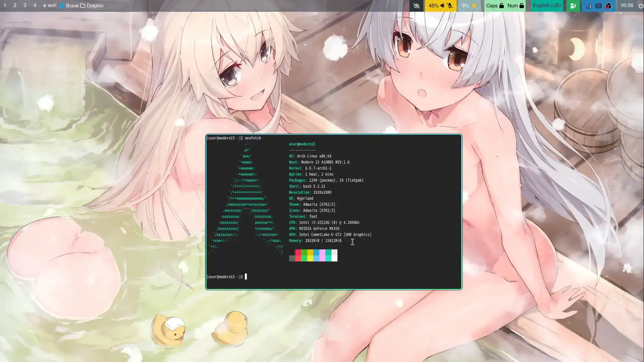Click the green battery charging station icon

[573, 6]
